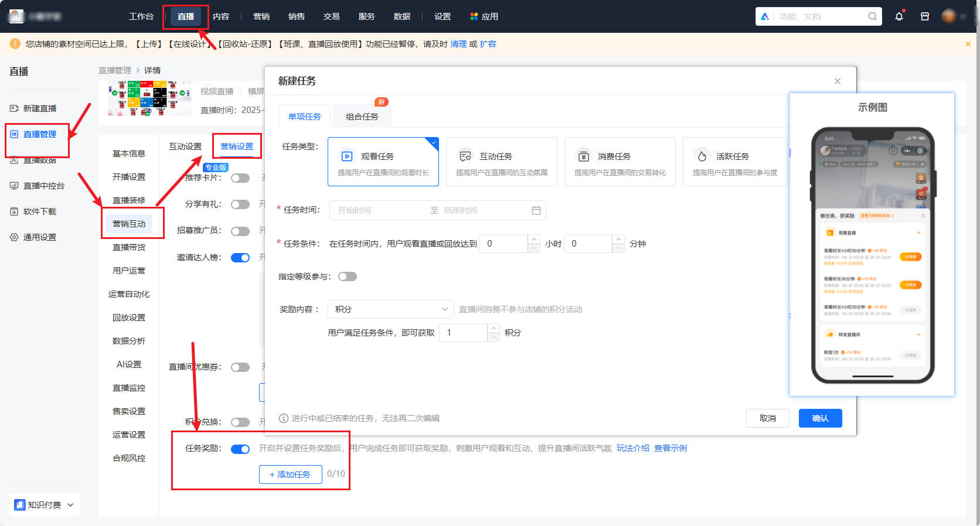The height and width of the screenshot is (526, 980).
Task: Open 直播中控台 from sidebar
Action: coord(43,186)
